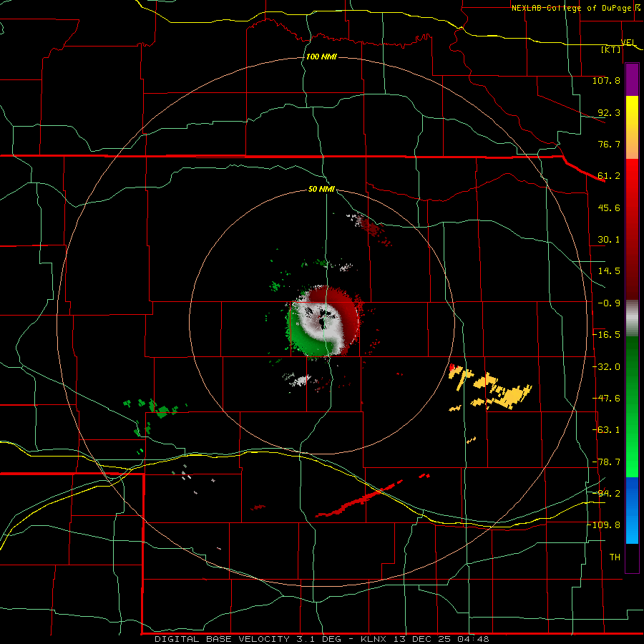
Task: Select the -16.5 scale value
Action: click(606, 335)
